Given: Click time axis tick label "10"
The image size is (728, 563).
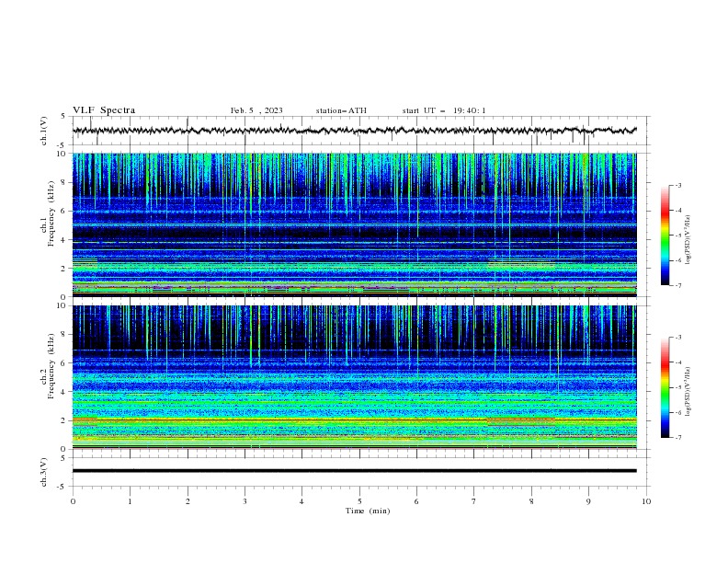Looking at the screenshot, I should 646,501.
